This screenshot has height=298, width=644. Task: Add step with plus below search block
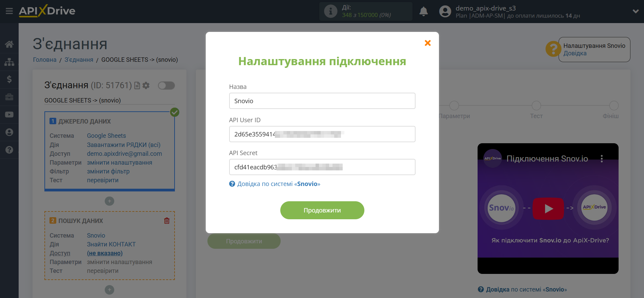(x=109, y=290)
